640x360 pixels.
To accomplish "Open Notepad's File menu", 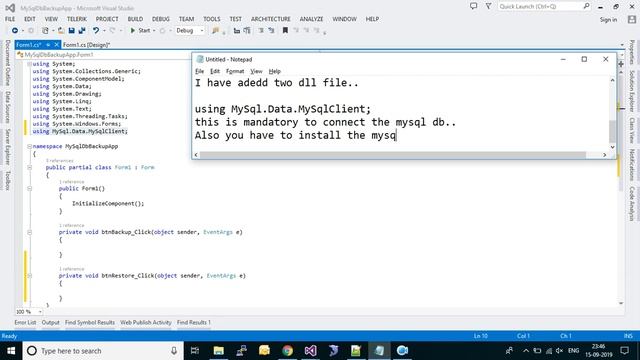I will pyautogui.click(x=199, y=71).
